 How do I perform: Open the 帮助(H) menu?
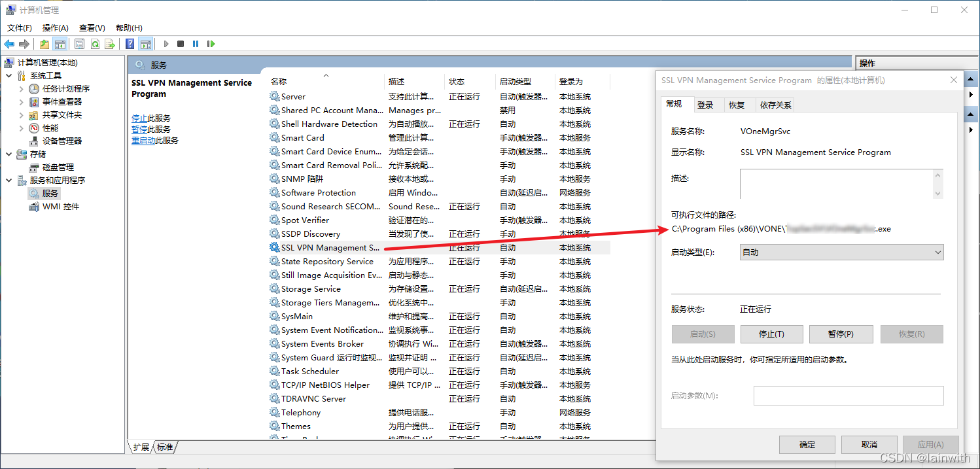(x=129, y=28)
